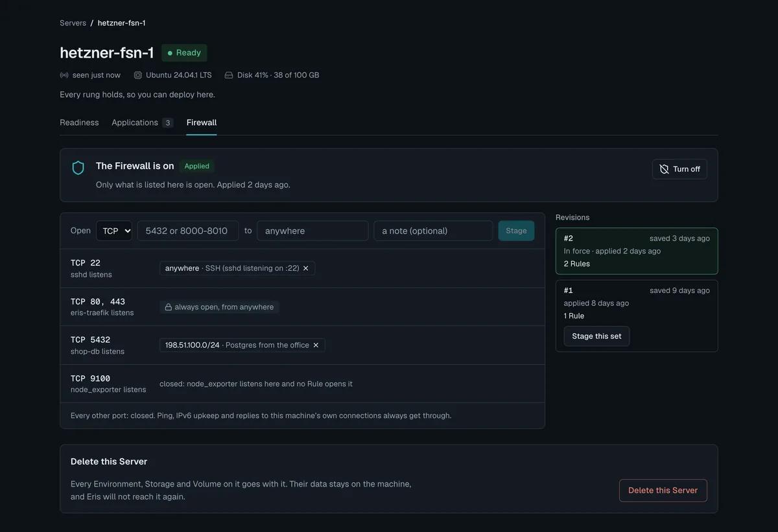The height and width of the screenshot is (532, 778).
Task: Click the sshd listens label
Action: 91,275
